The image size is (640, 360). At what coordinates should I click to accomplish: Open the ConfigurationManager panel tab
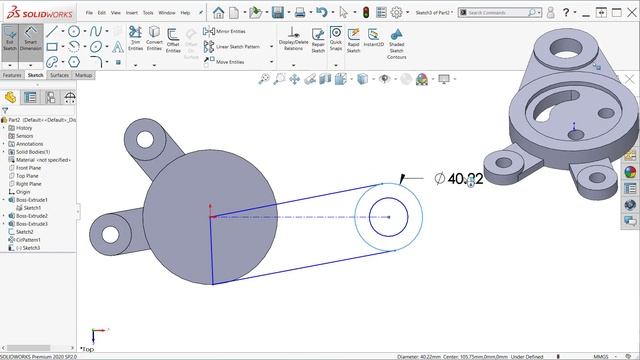tap(50, 97)
